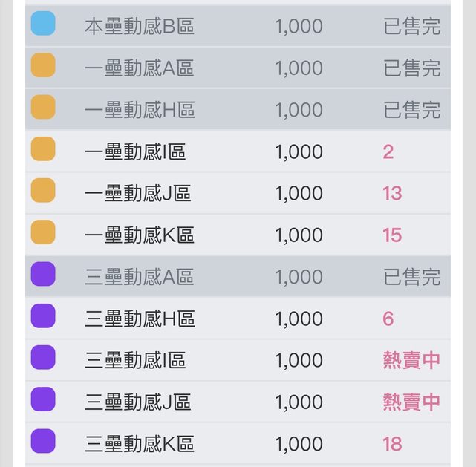Click the 1,000 price for 一壘動感K區
This screenshot has width=476, height=467.
tap(299, 235)
